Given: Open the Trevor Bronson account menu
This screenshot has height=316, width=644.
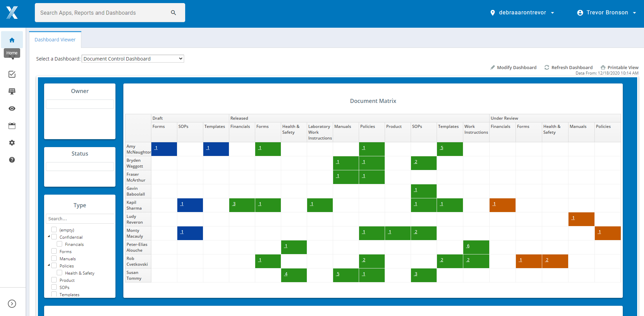Looking at the screenshot, I should 606,12.
